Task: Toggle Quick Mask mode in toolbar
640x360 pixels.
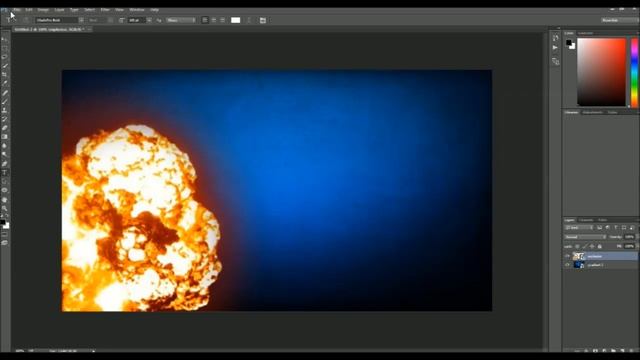Action: 5,235
